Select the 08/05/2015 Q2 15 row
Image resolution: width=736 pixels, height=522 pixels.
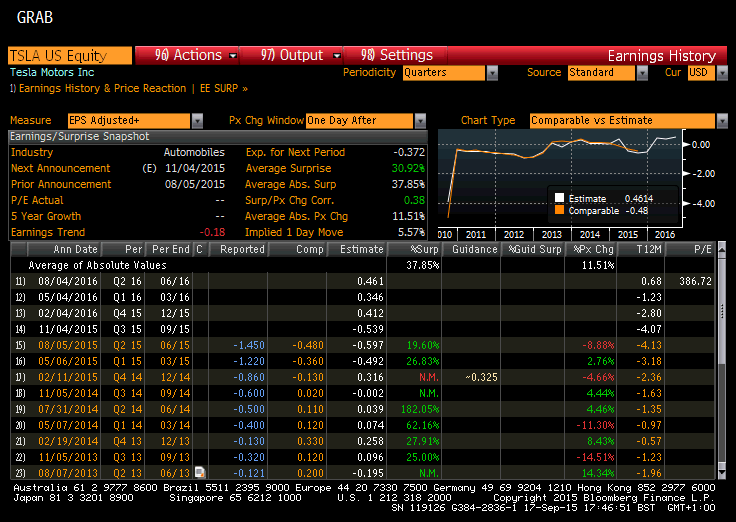[362, 345]
